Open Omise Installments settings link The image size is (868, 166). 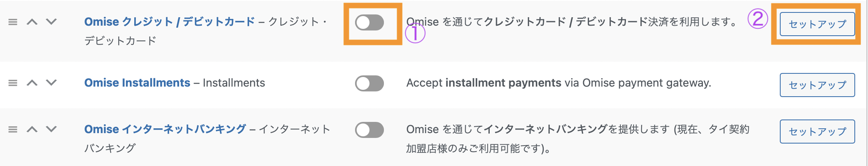137,83
